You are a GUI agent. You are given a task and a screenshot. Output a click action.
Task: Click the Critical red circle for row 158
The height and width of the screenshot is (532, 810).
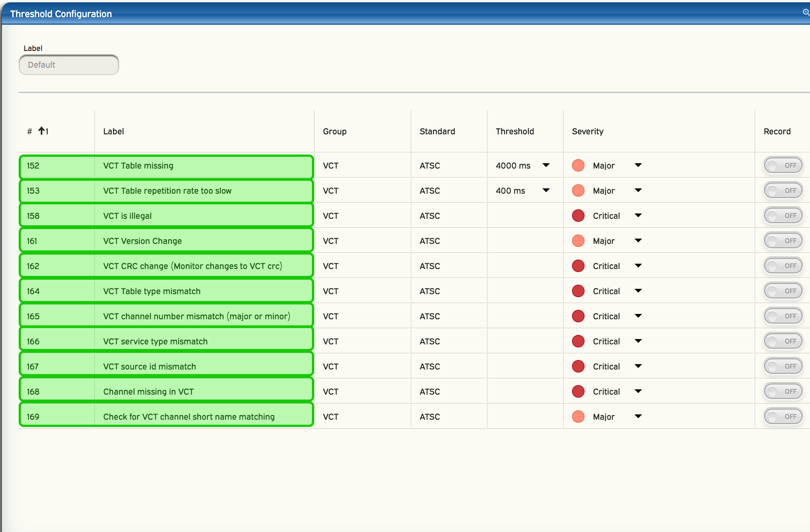click(x=578, y=216)
